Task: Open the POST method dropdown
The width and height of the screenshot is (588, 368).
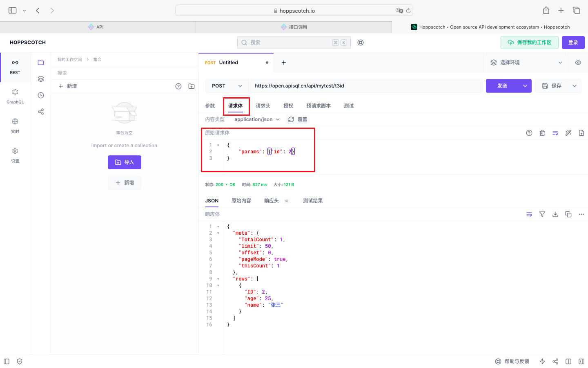Action: pos(227,86)
